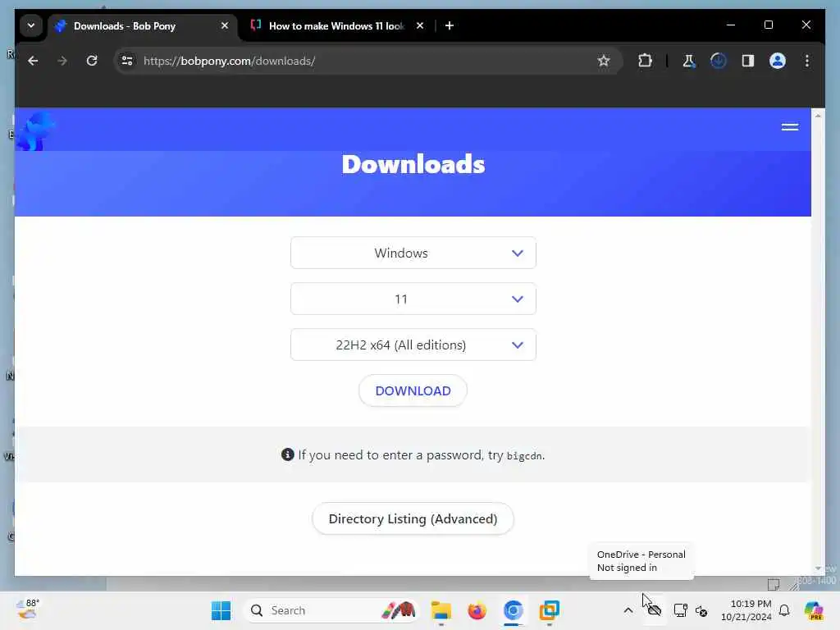Click the page vertical scrollbar
The height and width of the screenshot is (630, 840).
pyautogui.click(x=818, y=343)
